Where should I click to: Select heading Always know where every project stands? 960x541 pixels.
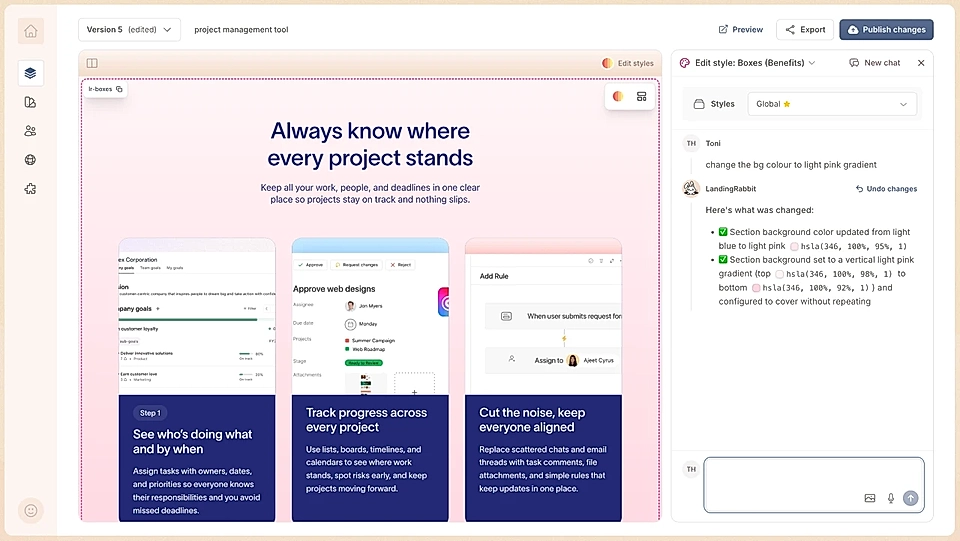[370, 144]
